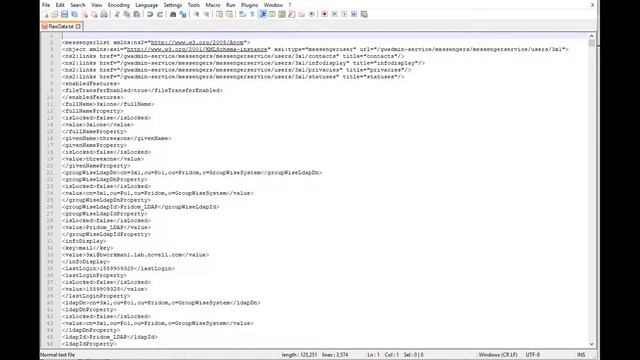Open the Function List panel icon

click(291, 14)
